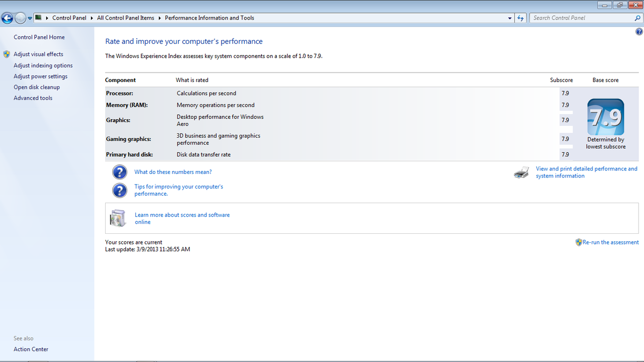Open Action Center under See also
Image resolution: width=644 pixels, height=362 pixels.
[x=31, y=349]
